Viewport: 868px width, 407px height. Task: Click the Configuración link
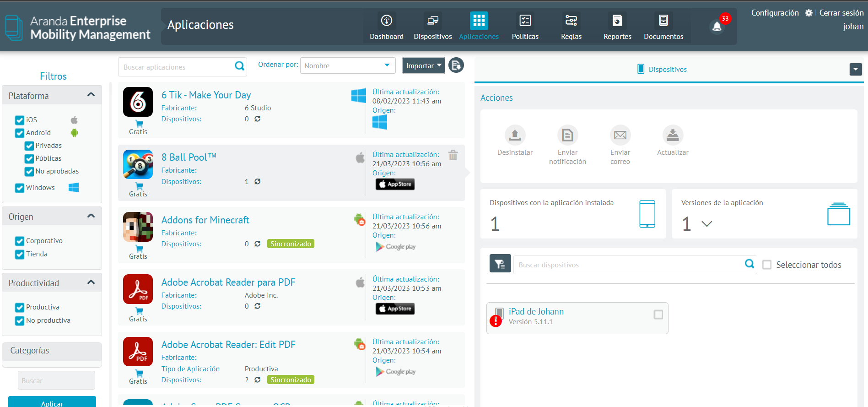pos(775,13)
